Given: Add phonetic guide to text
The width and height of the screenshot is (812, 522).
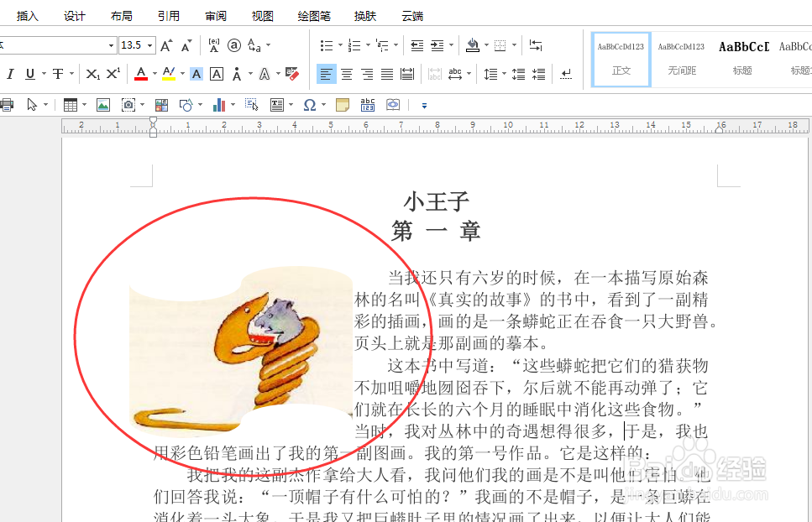Looking at the screenshot, I should pos(214,45).
